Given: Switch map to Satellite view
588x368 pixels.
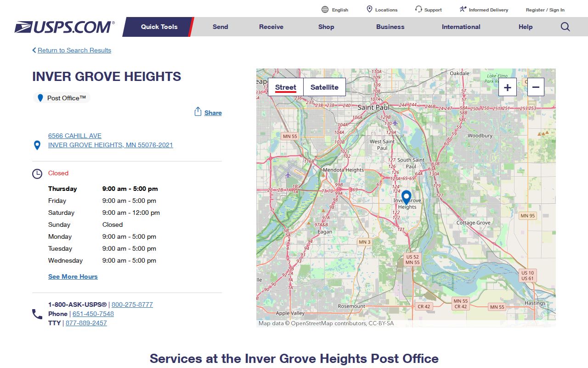Looking at the screenshot, I should coord(324,87).
